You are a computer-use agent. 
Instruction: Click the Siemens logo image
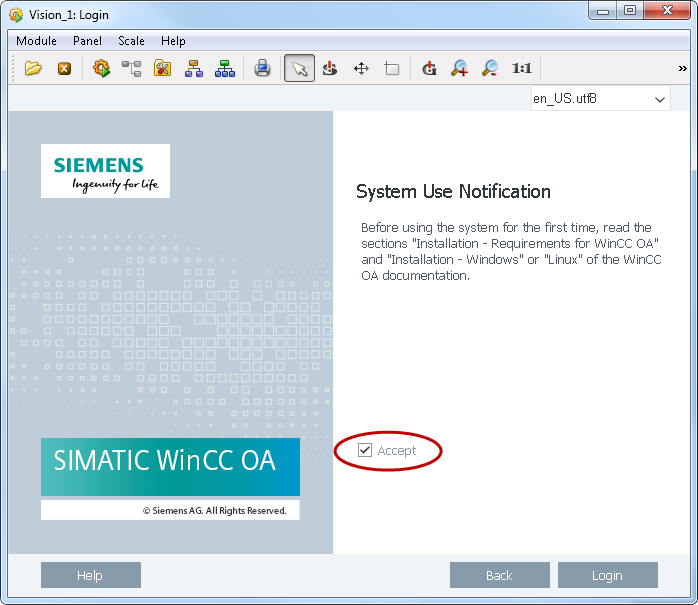105,171
